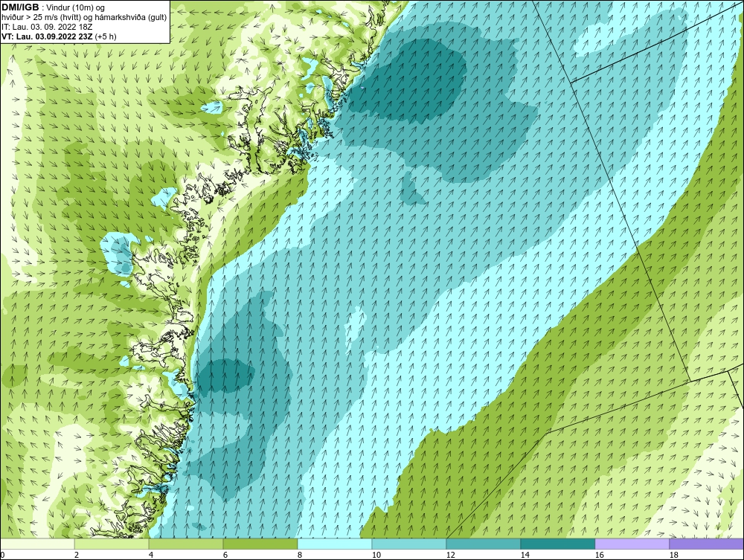Click the DMI/IGB title text
This screenshot has width=744, height=560.
pyautogui.click(x=20, y=7)
